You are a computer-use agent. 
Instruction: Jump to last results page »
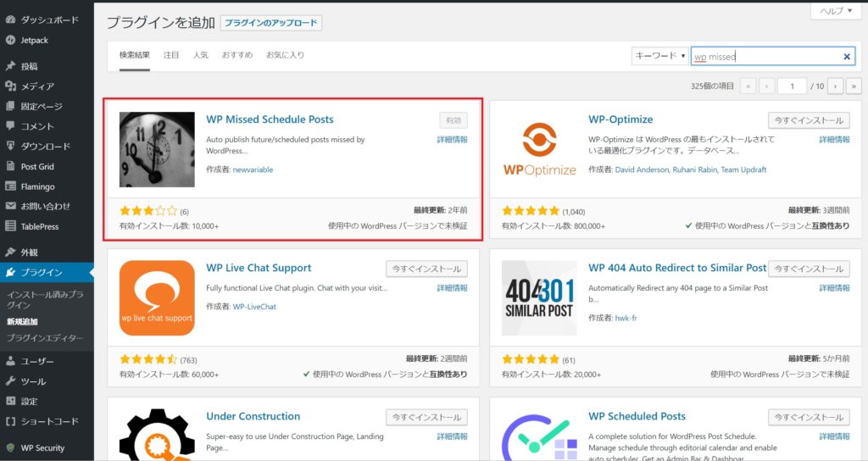point(854,86)
